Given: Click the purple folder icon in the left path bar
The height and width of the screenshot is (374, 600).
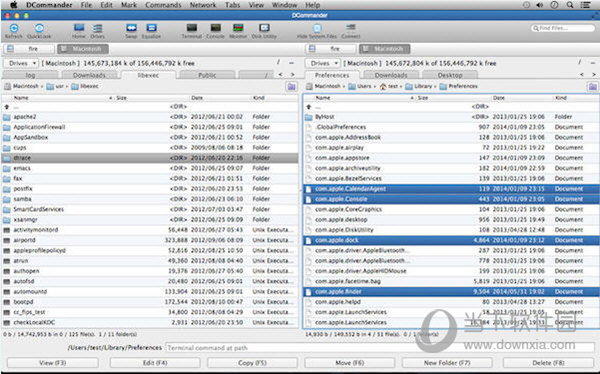Looking at the screenshot, I should (x=292, y=87).
